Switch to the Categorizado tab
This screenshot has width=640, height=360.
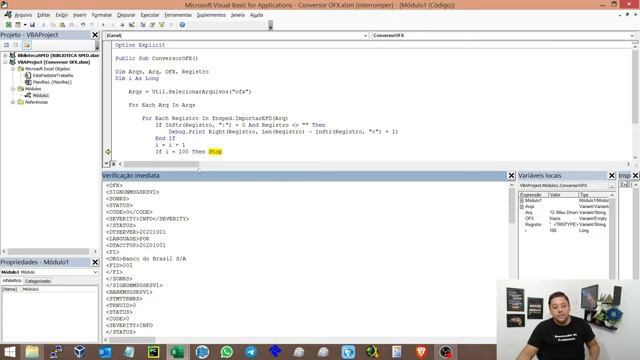[x=38, y=281]
